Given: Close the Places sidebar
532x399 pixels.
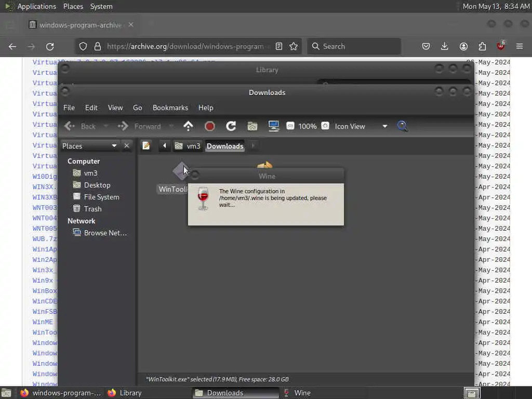Looking at the screenshot, I should [x=127, y=146].
